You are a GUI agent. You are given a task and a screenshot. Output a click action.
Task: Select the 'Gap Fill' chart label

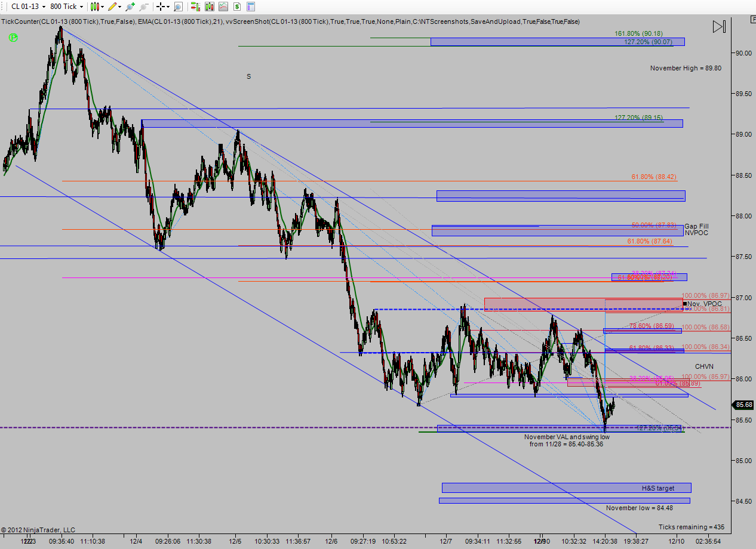[x=696, y=226]
